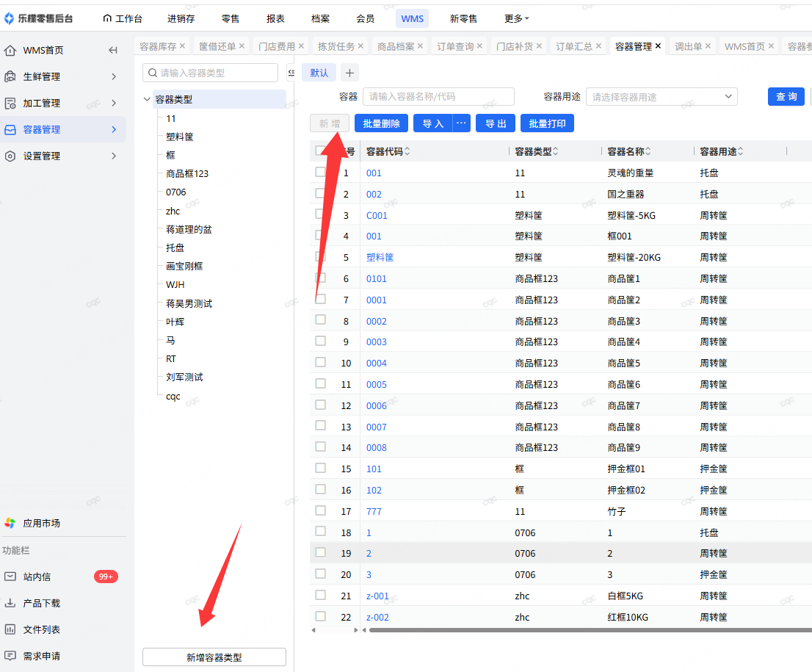Check the checkbox for row 15
Image resolution: width=812 pixels, height=672 pixels.
321,468
